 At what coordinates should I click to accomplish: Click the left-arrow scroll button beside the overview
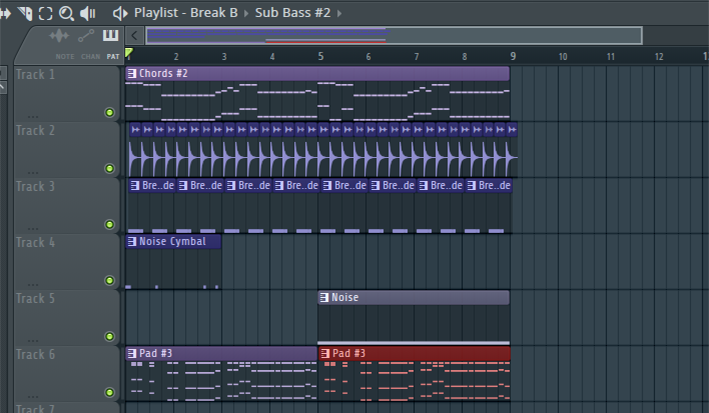click(135, 36)
